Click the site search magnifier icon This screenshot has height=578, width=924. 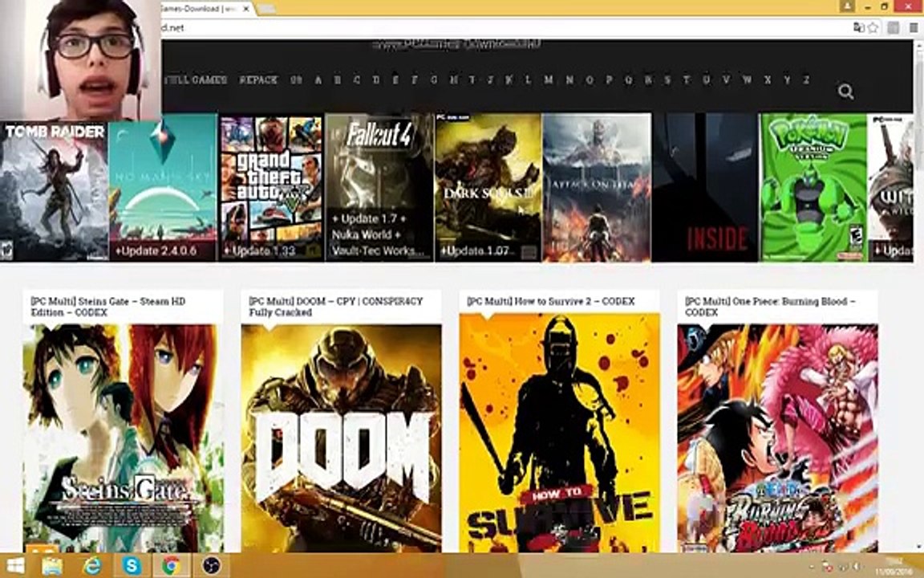click(x=845, y=92)
